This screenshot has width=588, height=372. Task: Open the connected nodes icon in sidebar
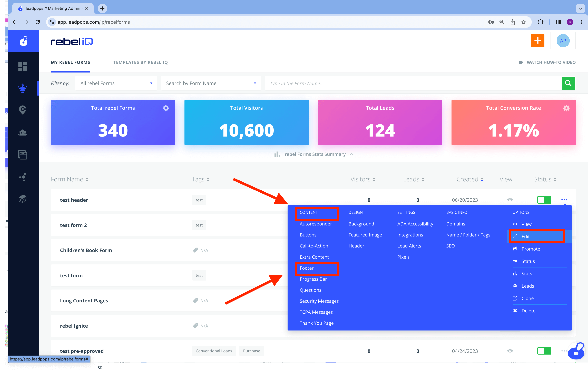23,177
